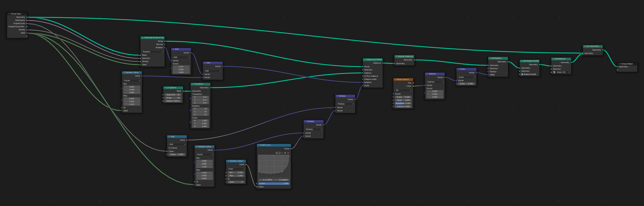Click the Transform Geometry output socket
This screenshot has height=206, width=644.
pyautogui.click(x=211, y=88)
